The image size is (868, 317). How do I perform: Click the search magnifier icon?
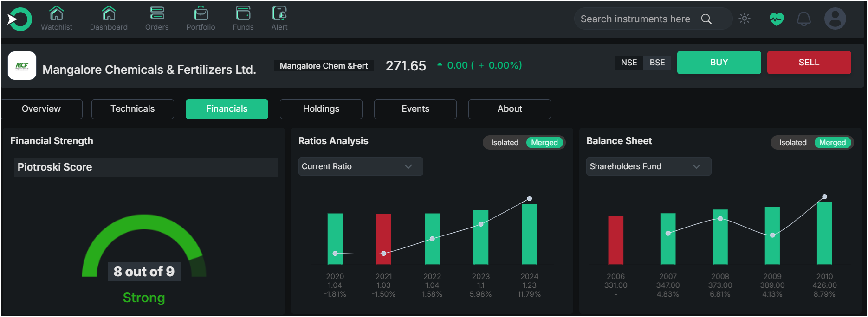click(706, 19)
